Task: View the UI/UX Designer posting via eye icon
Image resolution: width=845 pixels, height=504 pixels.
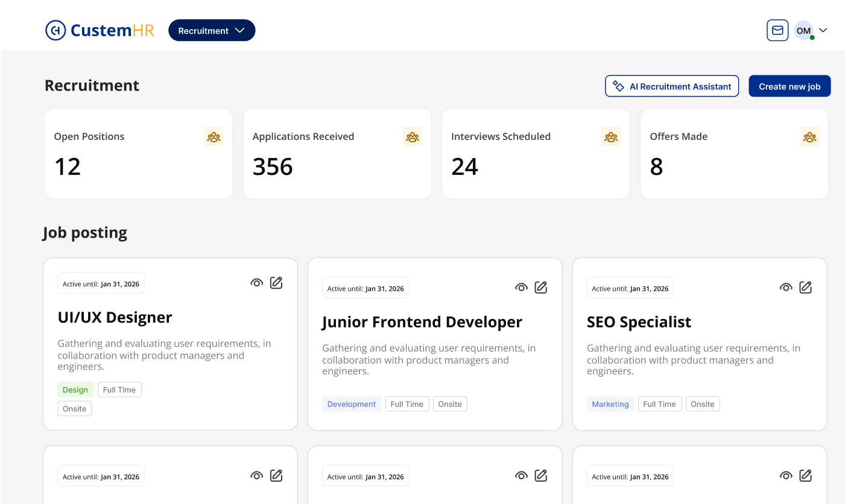Action: coord(257,283)
